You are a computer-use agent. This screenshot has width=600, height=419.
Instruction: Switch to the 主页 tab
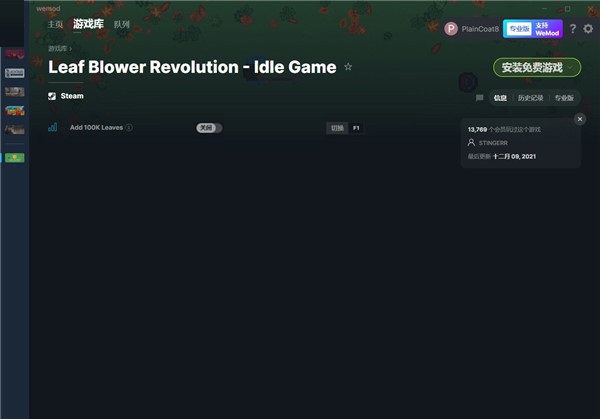55,24
